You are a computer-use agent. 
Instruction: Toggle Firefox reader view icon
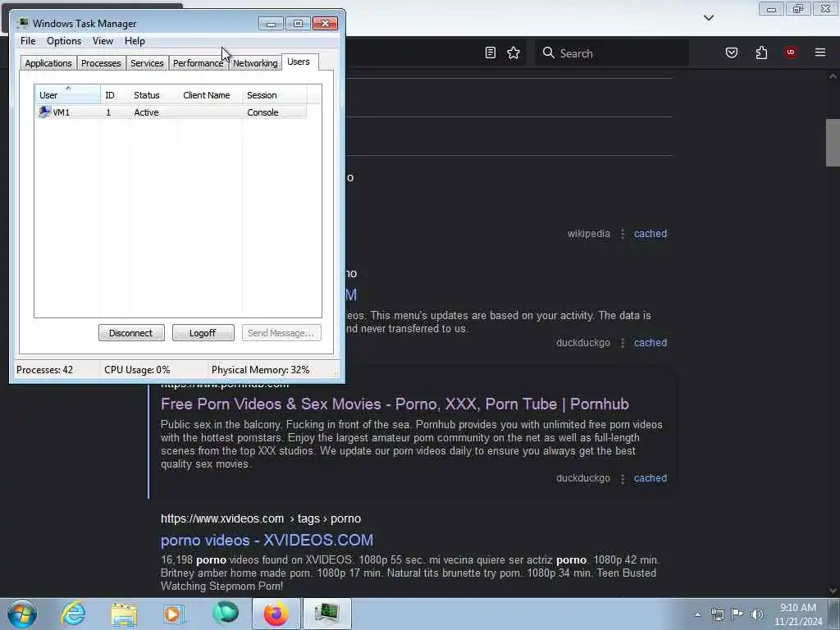point(491,52)
